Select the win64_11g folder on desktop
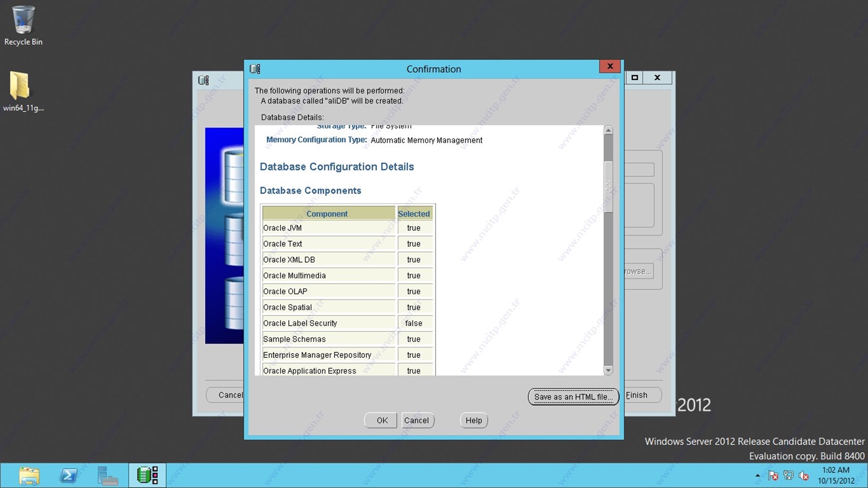 pos(23,92)
